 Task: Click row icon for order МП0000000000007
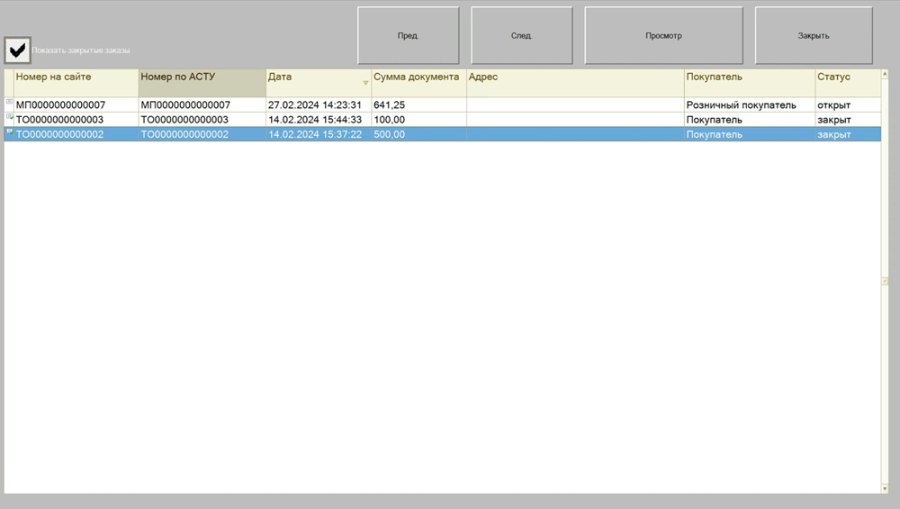click(x=9, y=103)
